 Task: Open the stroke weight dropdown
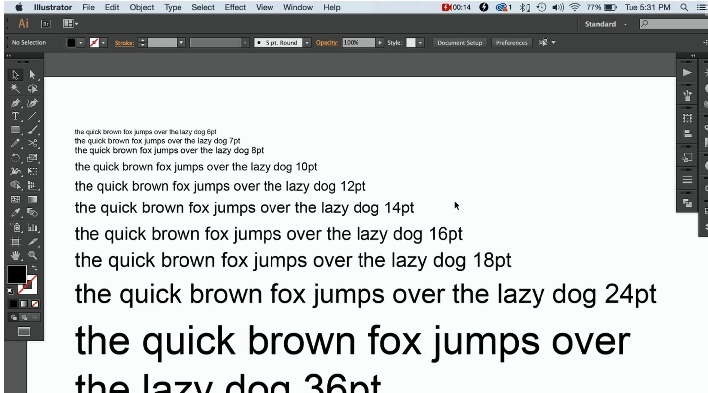(181, 43)
